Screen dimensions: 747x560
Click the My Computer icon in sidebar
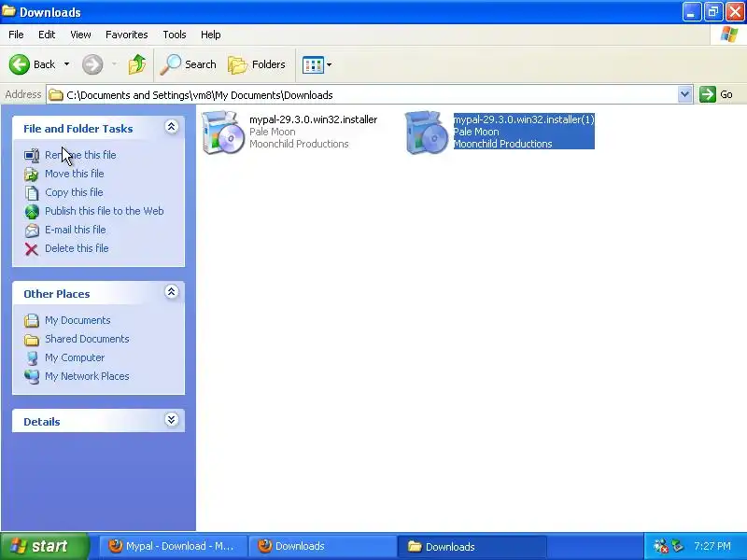(x=32, y=358)
